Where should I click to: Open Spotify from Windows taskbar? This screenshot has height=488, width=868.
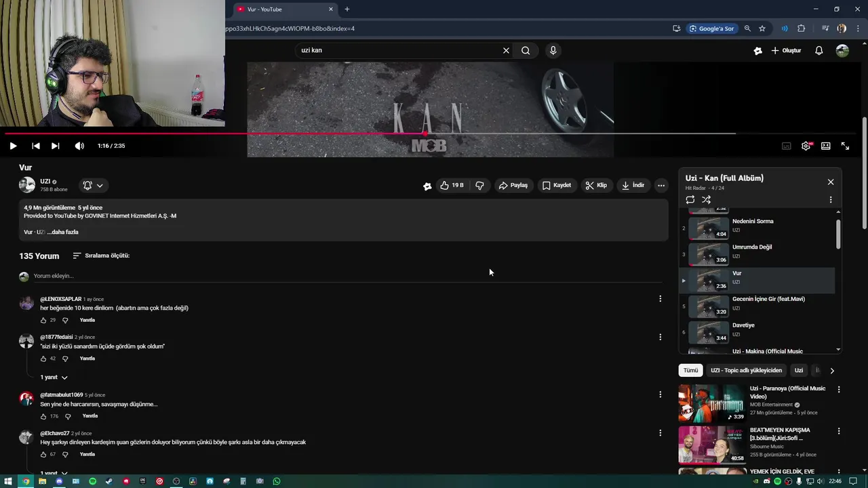(x=93, y=481)
